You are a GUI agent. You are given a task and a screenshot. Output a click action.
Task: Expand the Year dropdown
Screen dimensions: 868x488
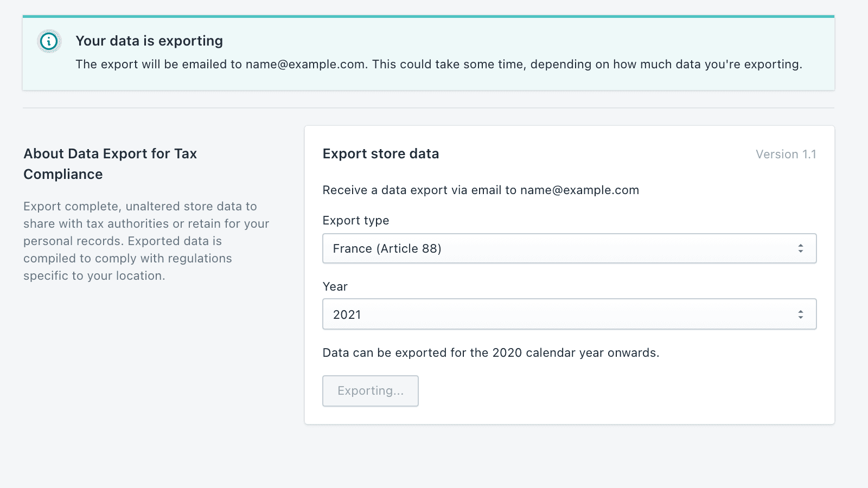click(569, 314)
